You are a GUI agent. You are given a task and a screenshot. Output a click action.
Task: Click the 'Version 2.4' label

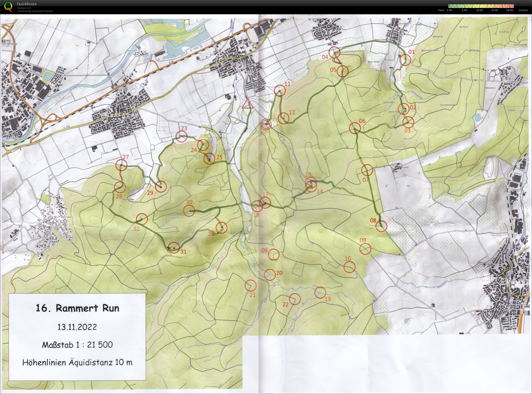24,8
